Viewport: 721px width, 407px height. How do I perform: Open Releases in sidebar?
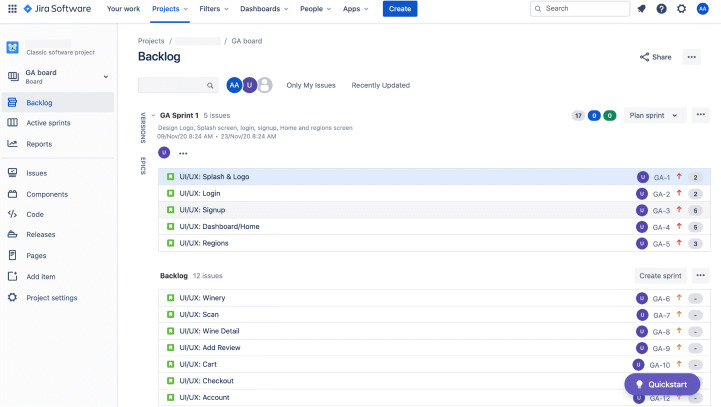(x=58, y=235)
